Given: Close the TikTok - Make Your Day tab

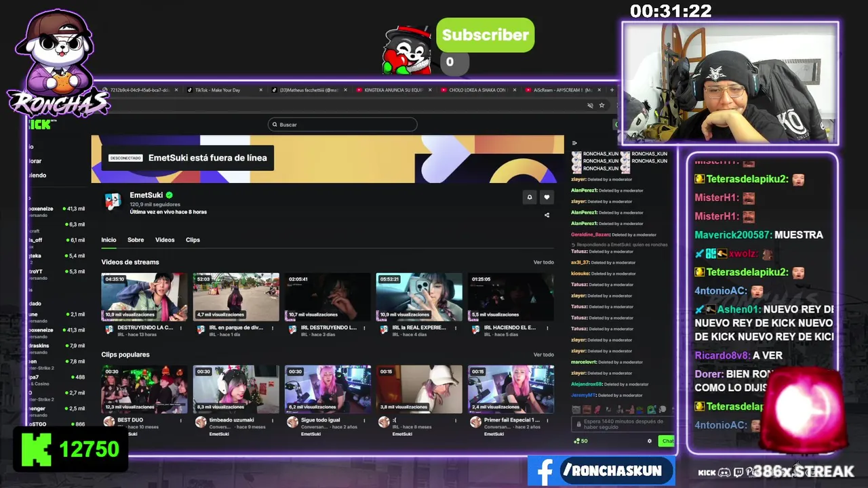Looking at the screenshot, I should 260,89.
